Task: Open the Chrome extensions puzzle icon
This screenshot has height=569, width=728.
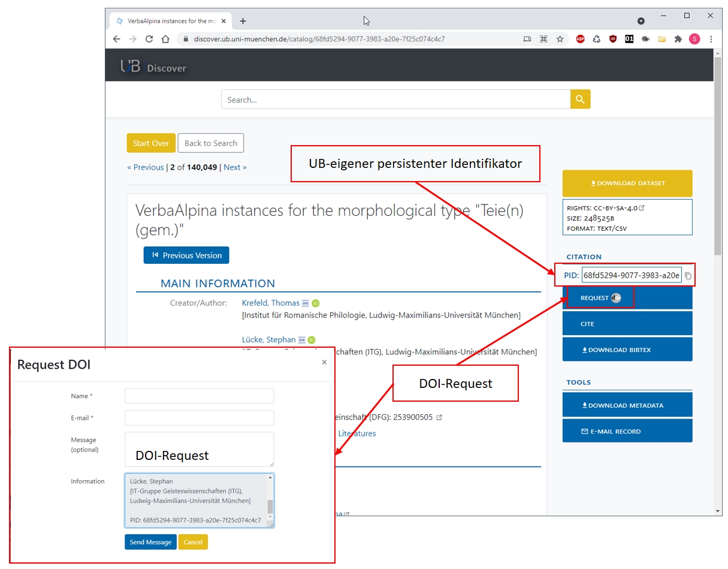Action: (678, 39)
